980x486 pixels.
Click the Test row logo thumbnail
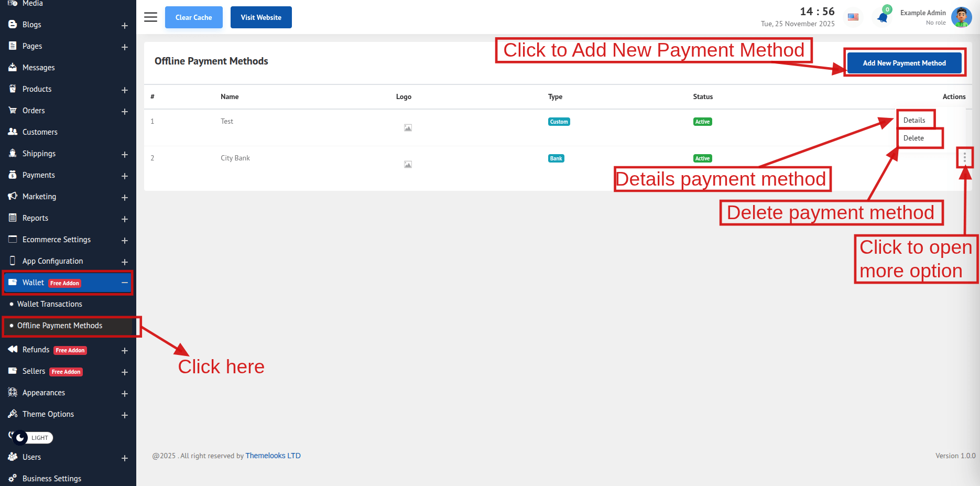coord(408,128)
